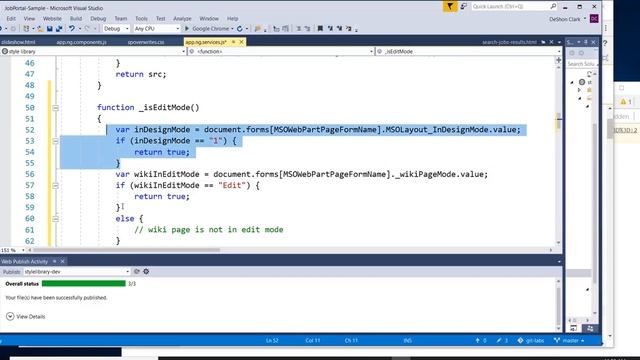
Task: Open the Any CPU platform dropdown
Action: click(x=157, y=29)
